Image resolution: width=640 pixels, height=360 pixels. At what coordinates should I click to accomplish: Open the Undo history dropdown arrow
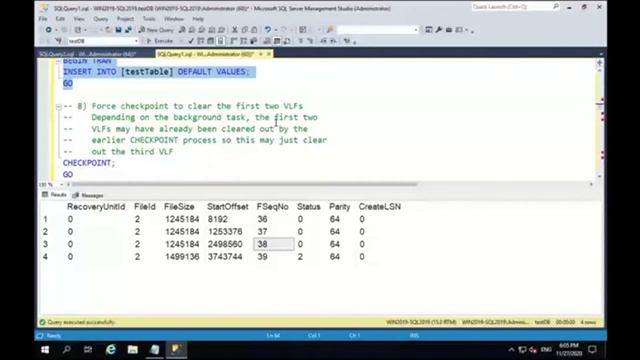pos(275,30)
